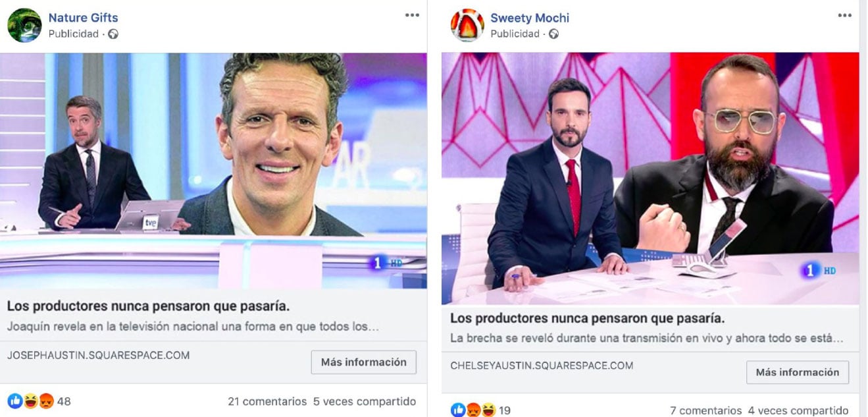Click angry reaction icon on Sweety Mochi post

[473, 410]
